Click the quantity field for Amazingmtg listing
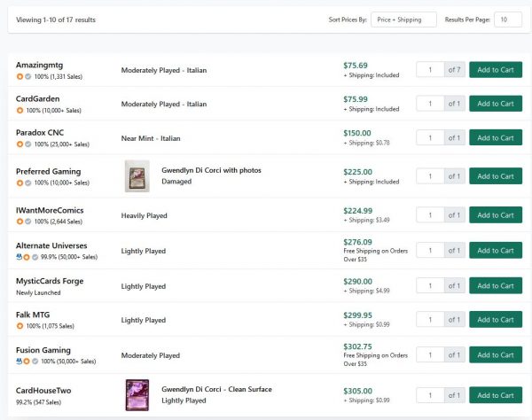Viewport: 532px width, 420px height. pyautogui.click(x=430, y=70)
